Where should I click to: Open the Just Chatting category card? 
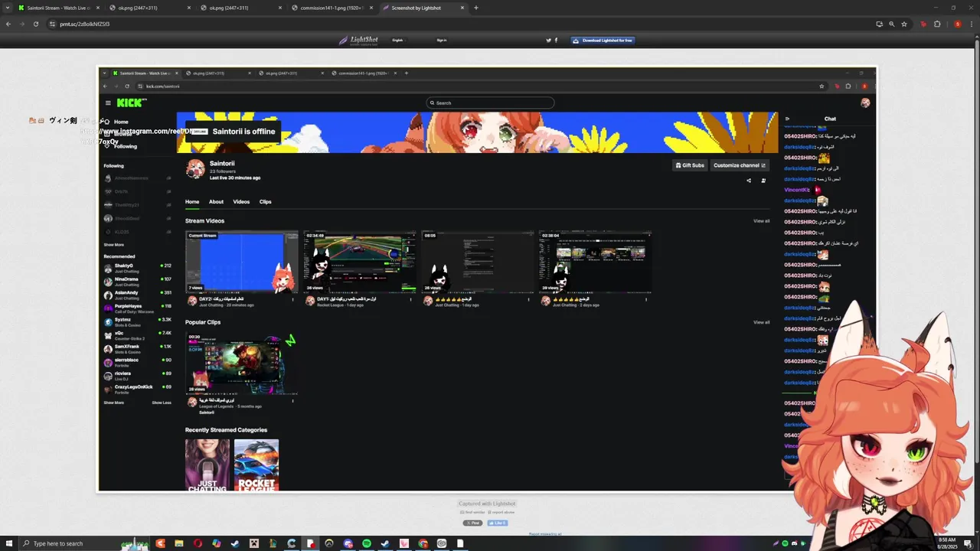coord(207,465)
